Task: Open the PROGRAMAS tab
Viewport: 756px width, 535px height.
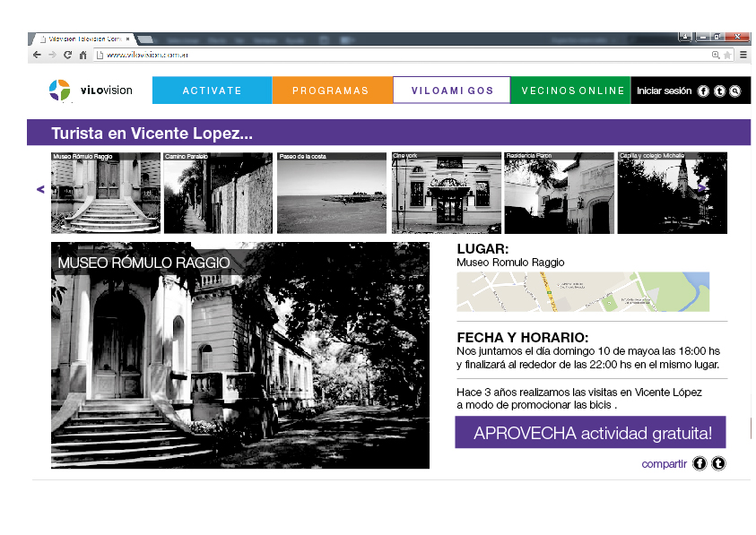Action: point(332,90)
